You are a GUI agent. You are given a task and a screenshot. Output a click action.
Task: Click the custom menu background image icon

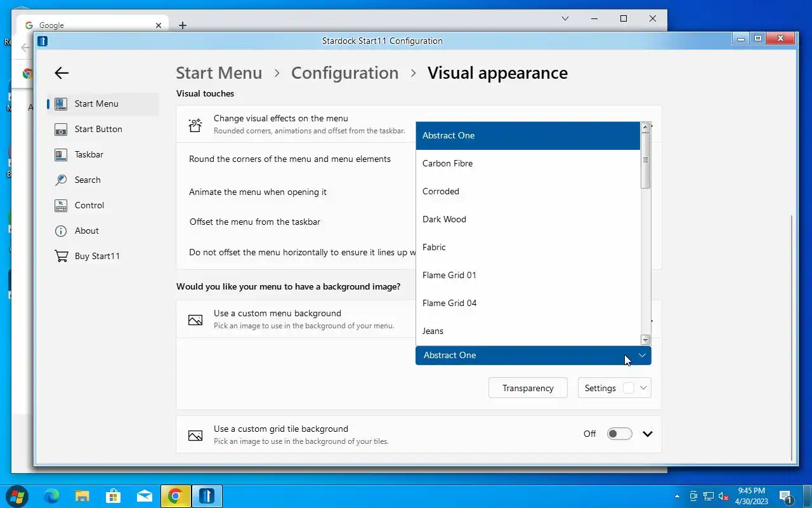pyautogui.click(x=195, y=320)
